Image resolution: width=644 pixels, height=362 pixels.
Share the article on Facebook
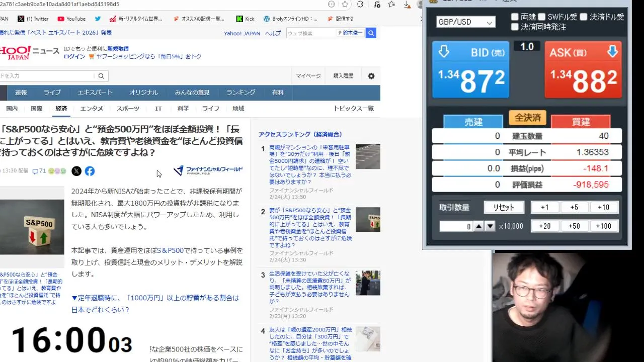click(x=90, y=171)
